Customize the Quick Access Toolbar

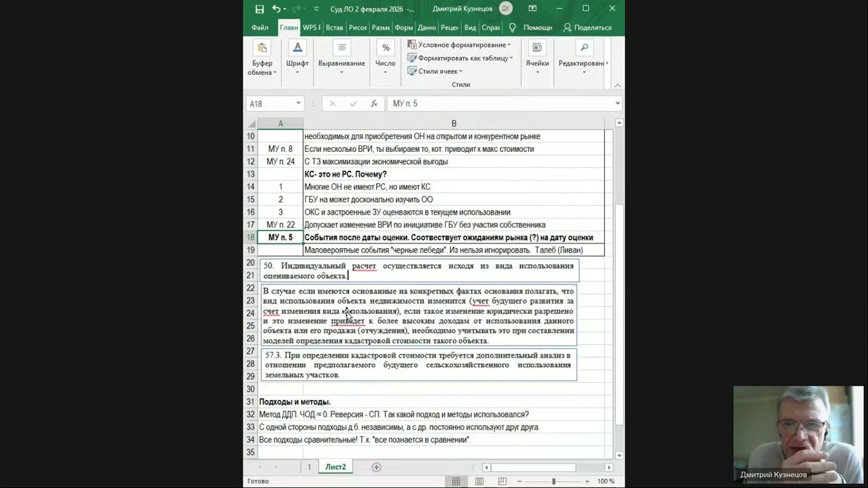click(x=317, y=9)
